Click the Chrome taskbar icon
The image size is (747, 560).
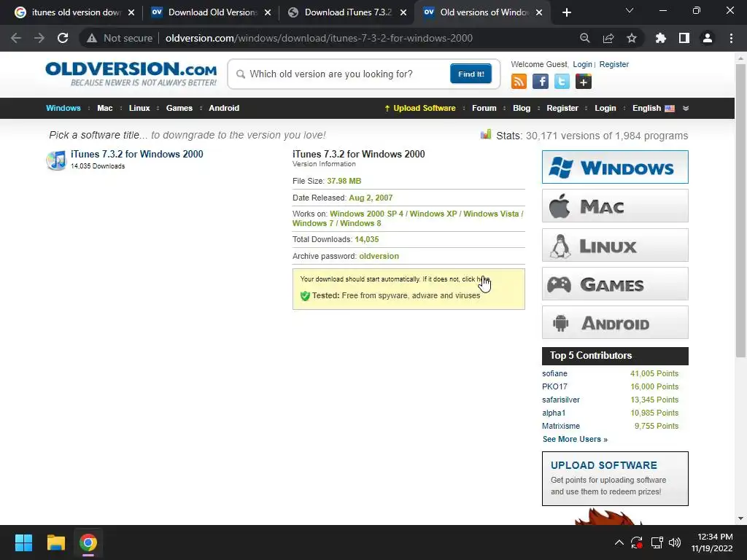(x=88, y=542)
